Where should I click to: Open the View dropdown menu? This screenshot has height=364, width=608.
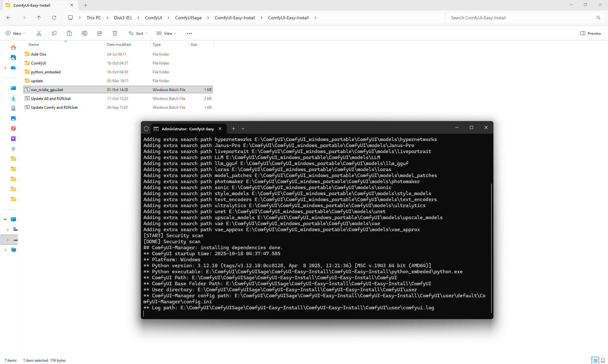pyautogui.click(x=166, y=33)
